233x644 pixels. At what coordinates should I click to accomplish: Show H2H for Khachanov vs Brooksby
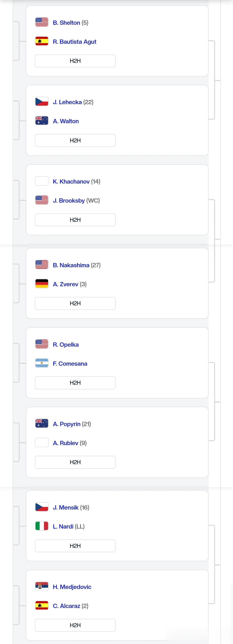75,220
